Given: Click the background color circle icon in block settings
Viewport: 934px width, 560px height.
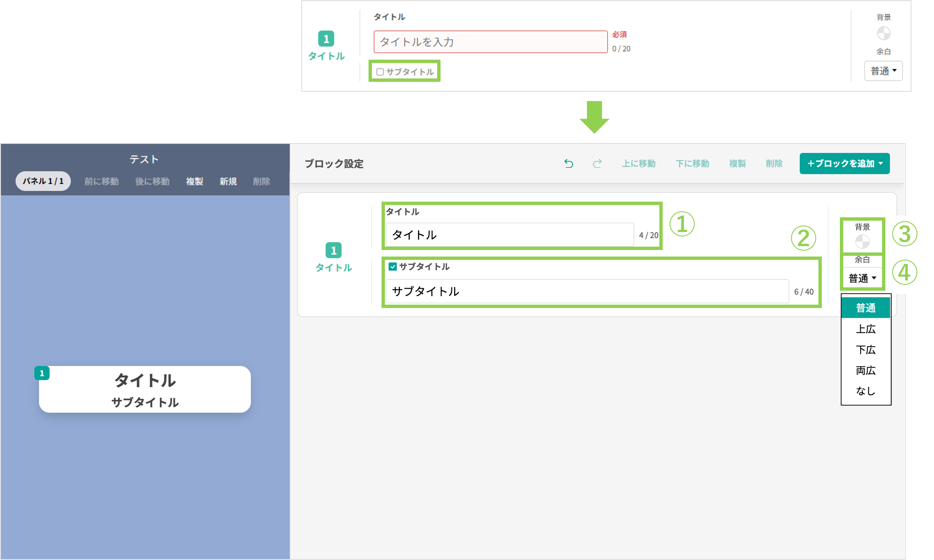Looking at the screenshot, I should click(x=862, y=242).
